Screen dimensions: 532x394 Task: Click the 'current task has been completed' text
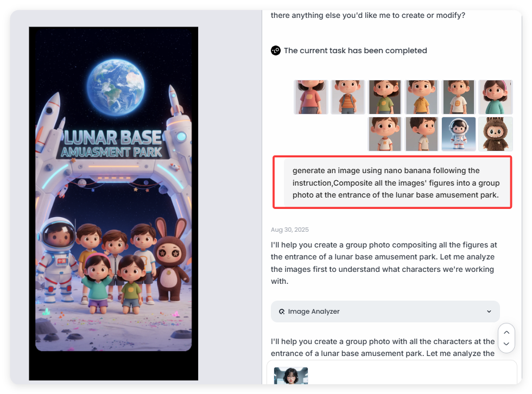[355, 50]
